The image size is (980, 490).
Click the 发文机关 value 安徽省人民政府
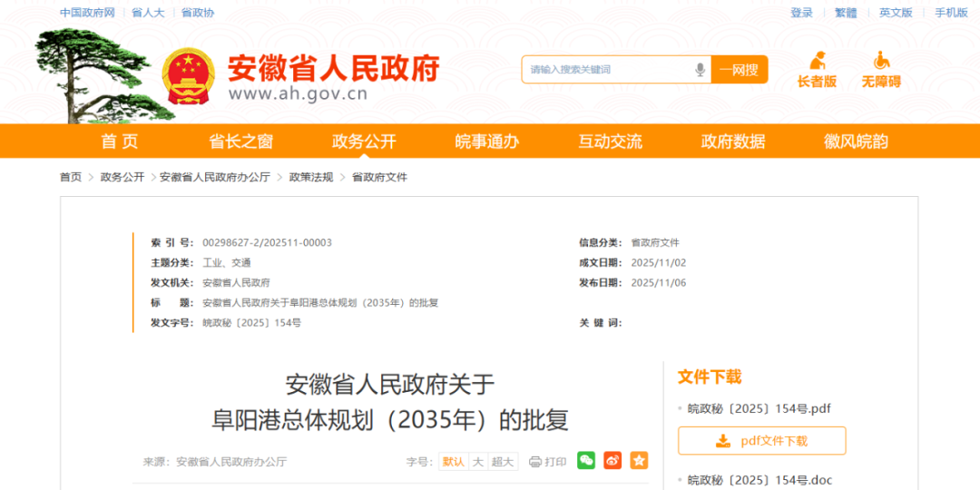[x=236, y=282]
